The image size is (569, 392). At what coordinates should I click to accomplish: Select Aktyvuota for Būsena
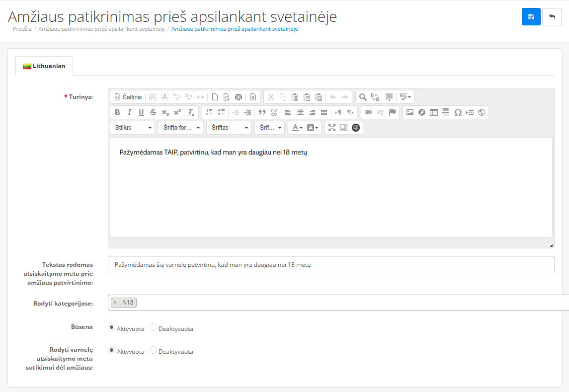click(x=112, y=328)
